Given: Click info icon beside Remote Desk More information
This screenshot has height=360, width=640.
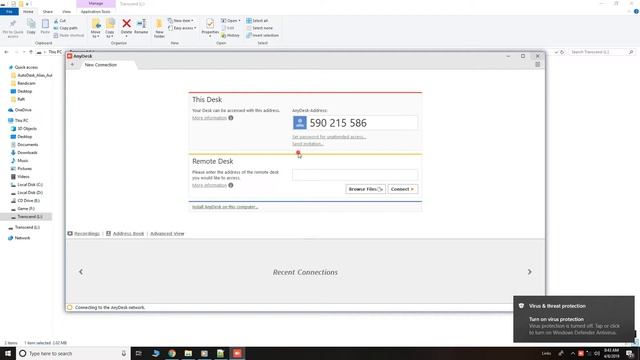Looking at the screenshot, I should tap(231, 185).
